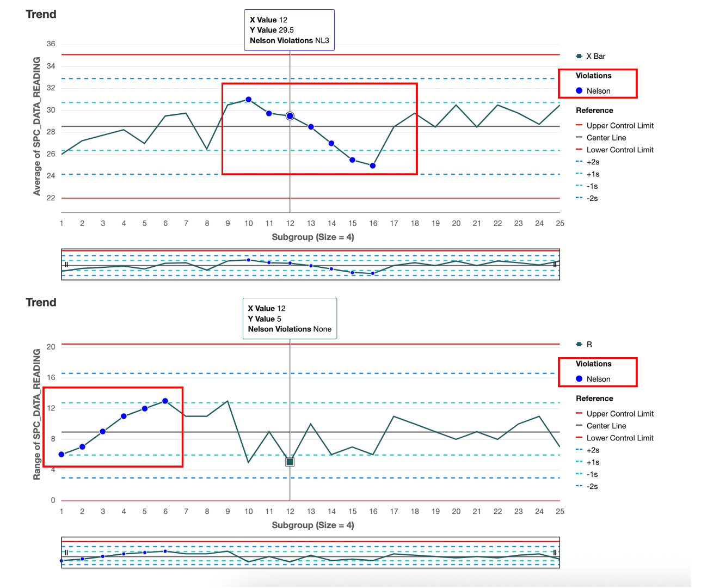
Task: Select the highlighted data point at subgroup 12
Action: (290, 115)
